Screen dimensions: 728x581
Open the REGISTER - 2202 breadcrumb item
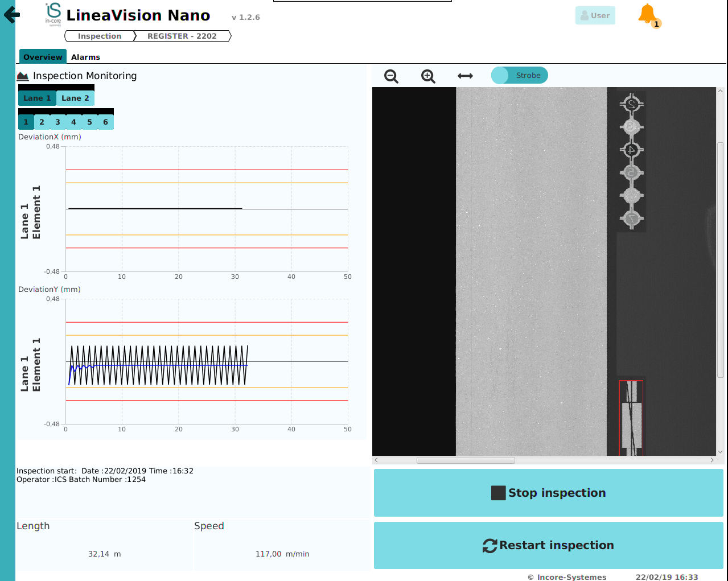182,35
